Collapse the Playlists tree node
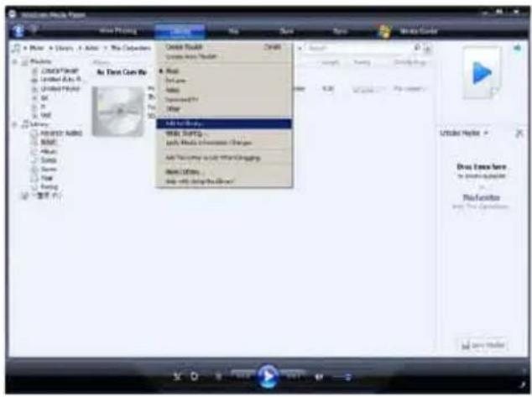 [14, 62]
